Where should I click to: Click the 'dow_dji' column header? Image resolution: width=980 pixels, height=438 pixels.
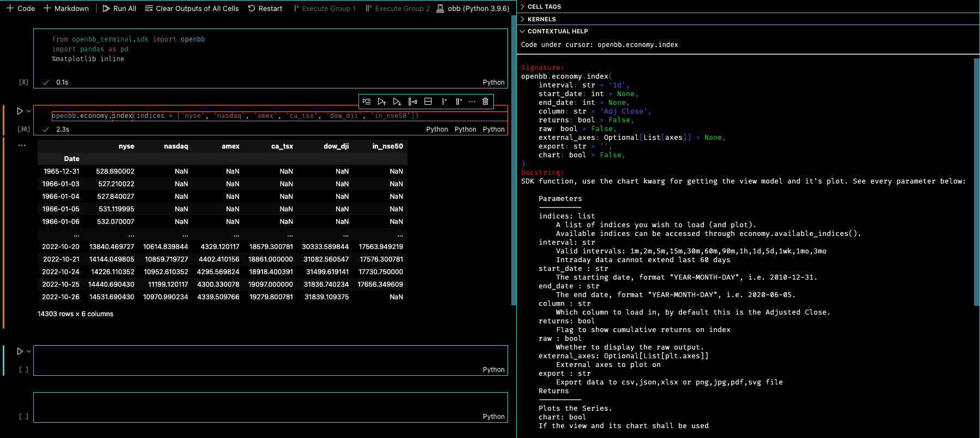336,146
